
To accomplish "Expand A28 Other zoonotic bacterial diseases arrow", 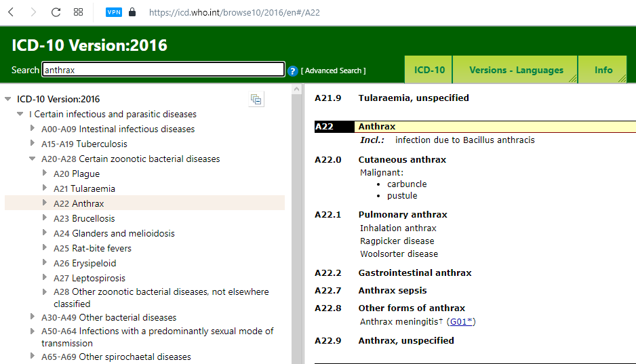I will click(x=45, y=292).
